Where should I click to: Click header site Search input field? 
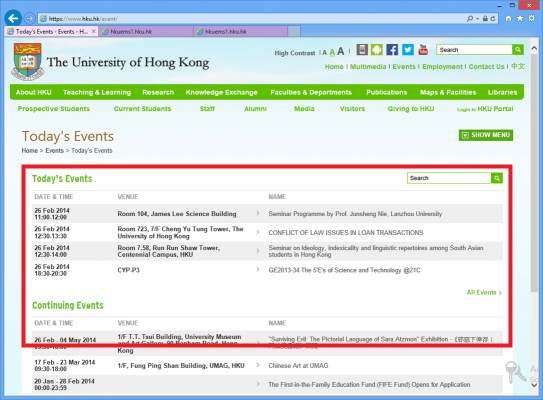click(474, 50)
